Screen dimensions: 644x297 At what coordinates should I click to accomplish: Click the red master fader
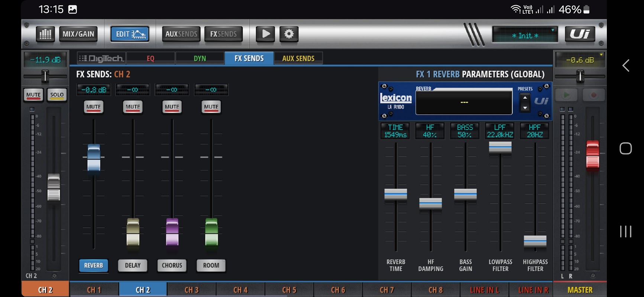pos(593,155)
